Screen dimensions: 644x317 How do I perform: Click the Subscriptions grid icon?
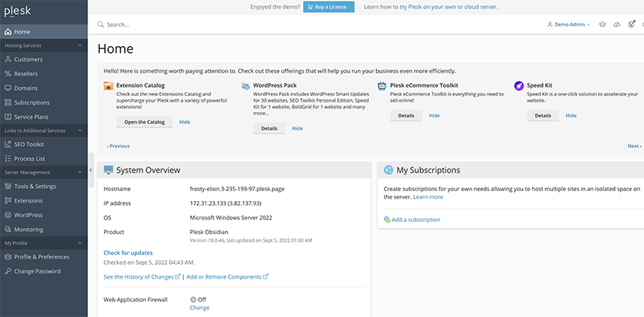tap(8, 102)
